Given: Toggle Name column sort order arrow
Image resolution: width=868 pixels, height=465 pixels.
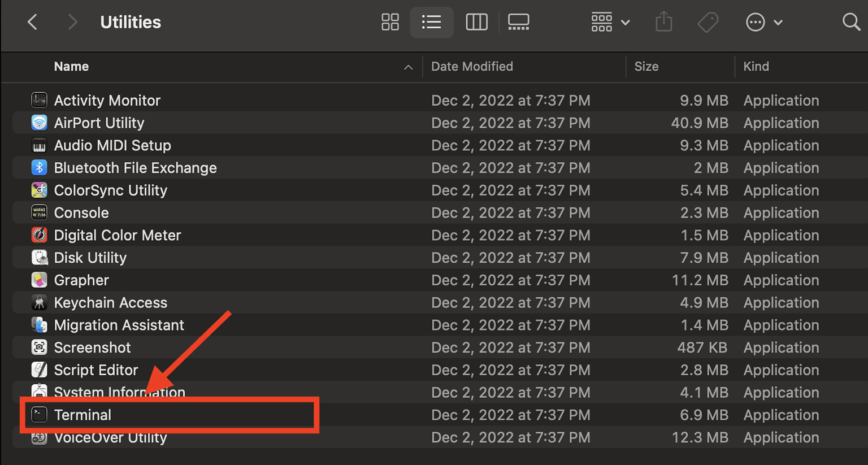Looking at the screenshot, I should [408, 67].
